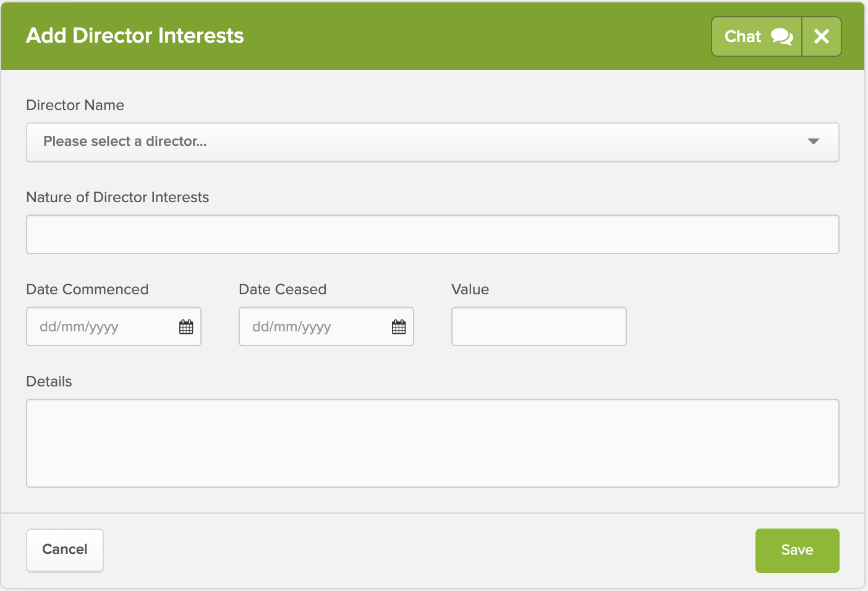868x591 pixels.
Task: Click the Nature of Director Interests label
Action: tap(117, 197)
